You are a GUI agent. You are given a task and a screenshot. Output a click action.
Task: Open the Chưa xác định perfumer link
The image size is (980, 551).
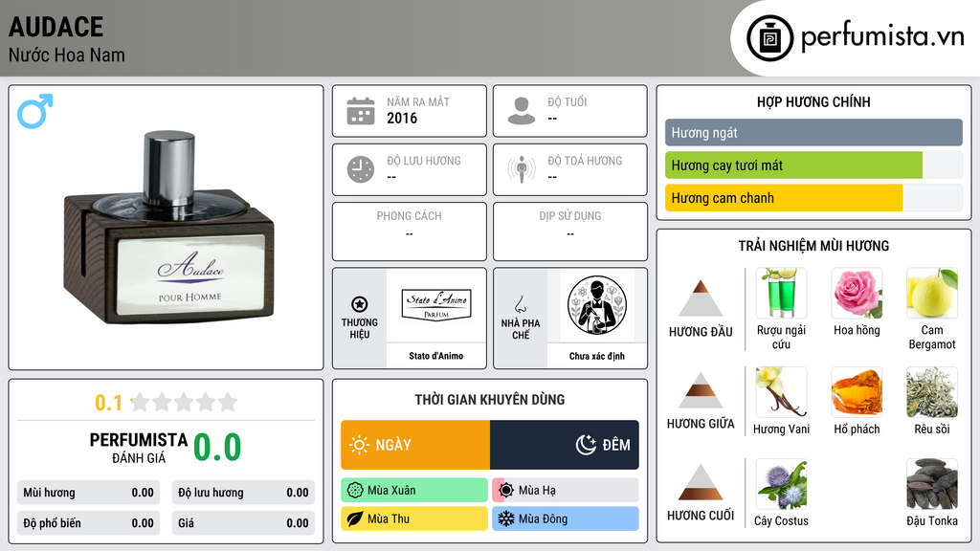(597, 356)
